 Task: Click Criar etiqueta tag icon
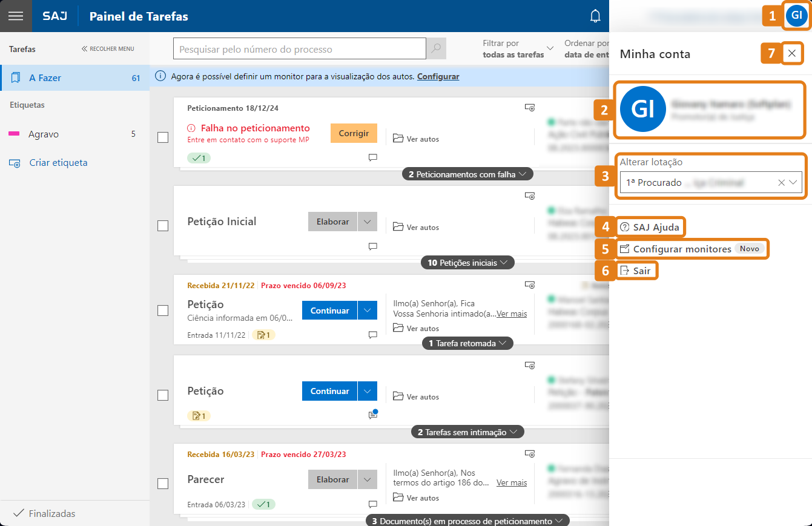(x=15, y=163)
